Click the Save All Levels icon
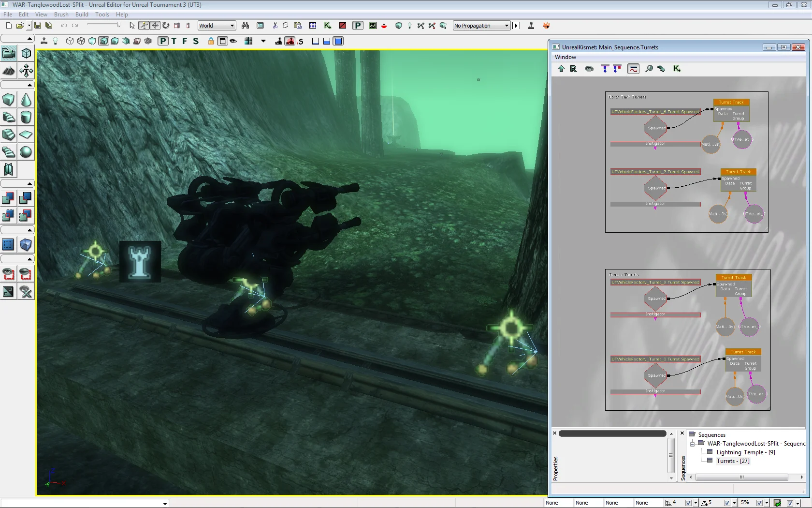 49,26
